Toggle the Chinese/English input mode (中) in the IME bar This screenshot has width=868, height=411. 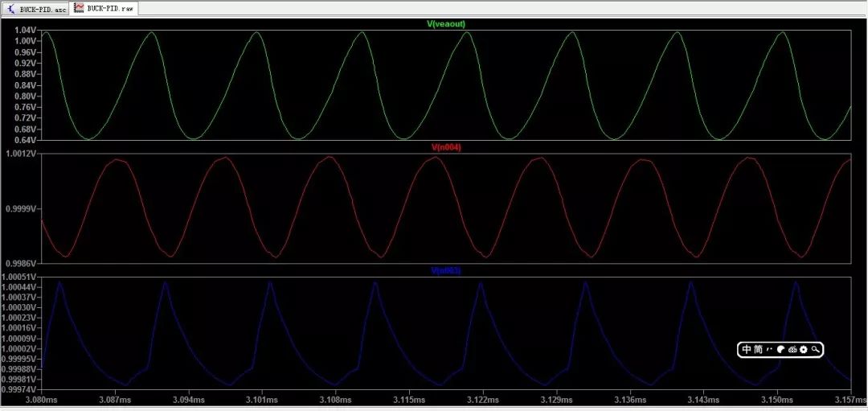tap(747, 350)
